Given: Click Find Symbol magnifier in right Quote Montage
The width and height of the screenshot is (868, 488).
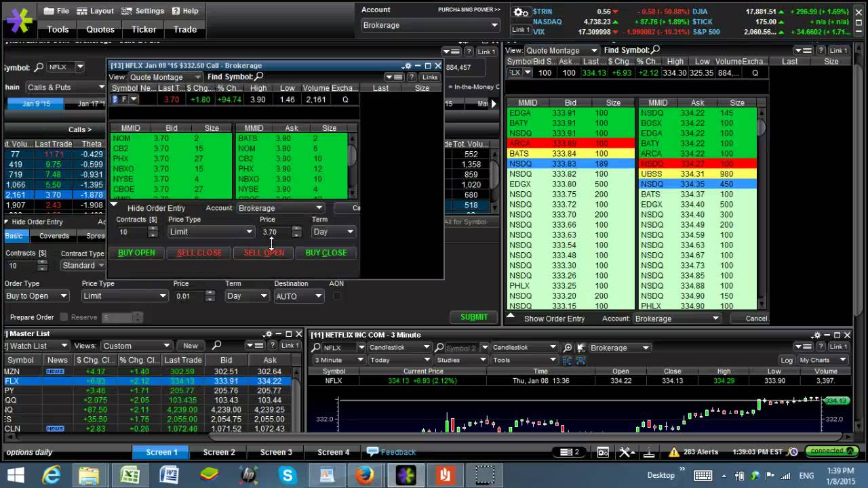Looking at the screenshot, I should [x=655, y=50].
